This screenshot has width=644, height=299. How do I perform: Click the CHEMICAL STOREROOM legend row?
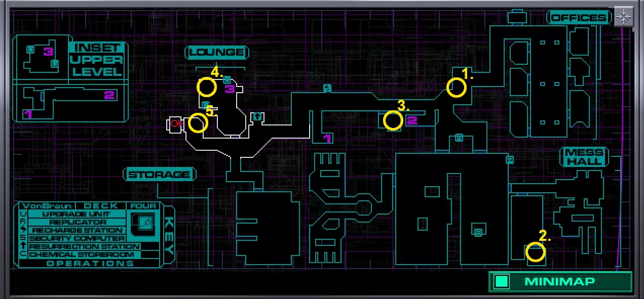84,254
